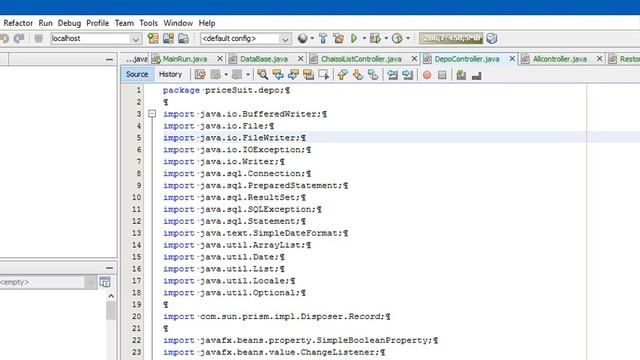The width and height of the screenshot is (640, 360).
Task: Click the Profile Project icon
Action: 397,38
